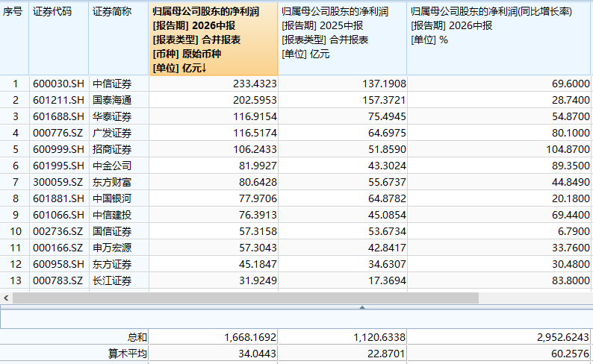The width and height of the screenshot is (593, 364).
Task: Select the value 64.8782
Action: (387, 198)
